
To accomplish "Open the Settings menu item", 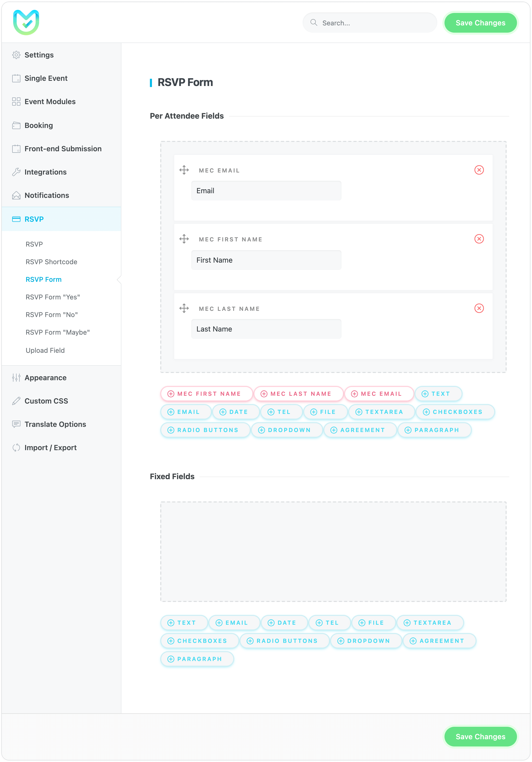I will pos(39,55).
